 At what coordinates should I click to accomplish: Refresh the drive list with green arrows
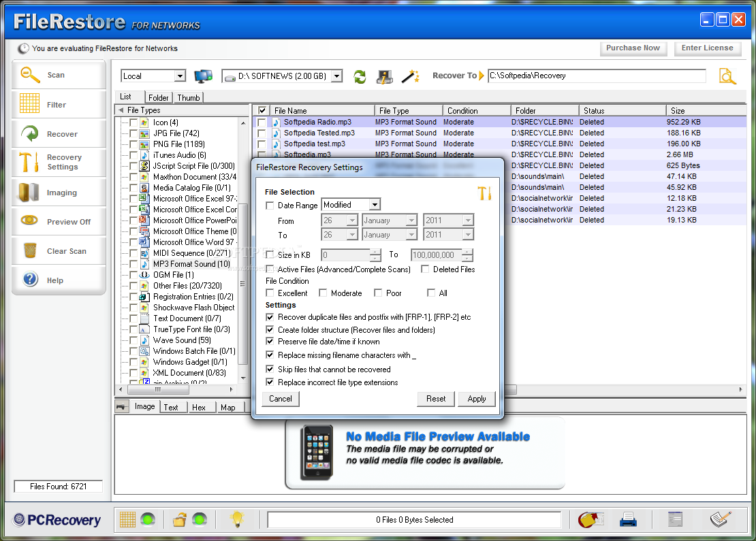point(360,76)
